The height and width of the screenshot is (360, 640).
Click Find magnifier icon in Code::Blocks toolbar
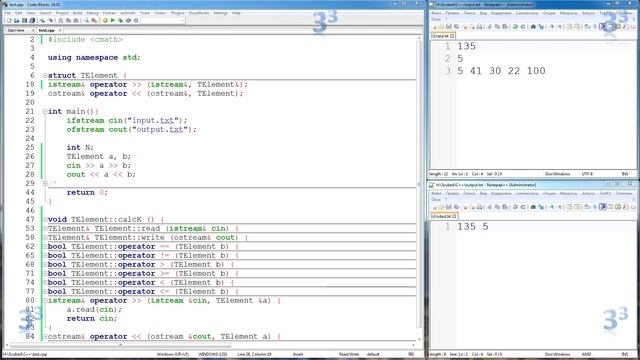86,20
